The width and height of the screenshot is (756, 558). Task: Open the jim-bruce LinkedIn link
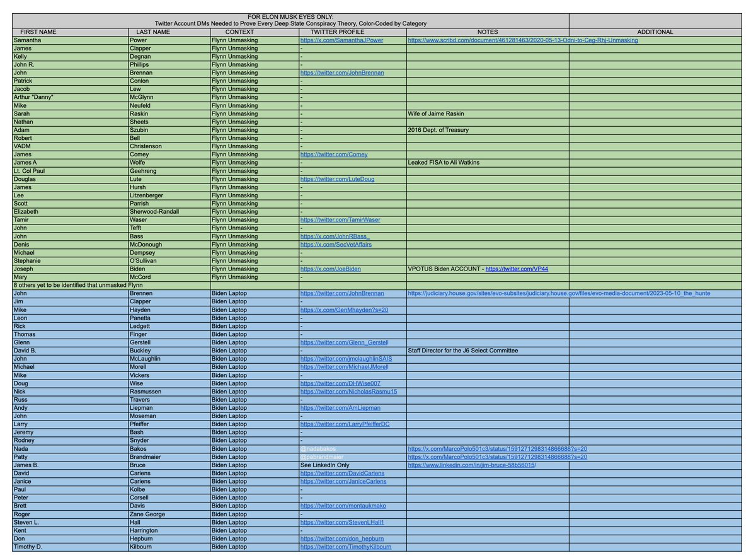click(x=471, y=465)
